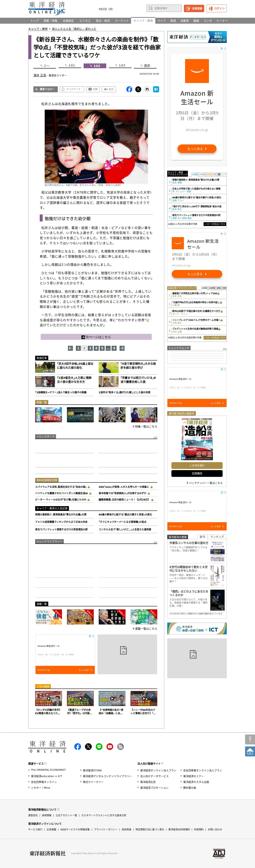Open 東洋経済STORE footer link

tap(92, 770)
